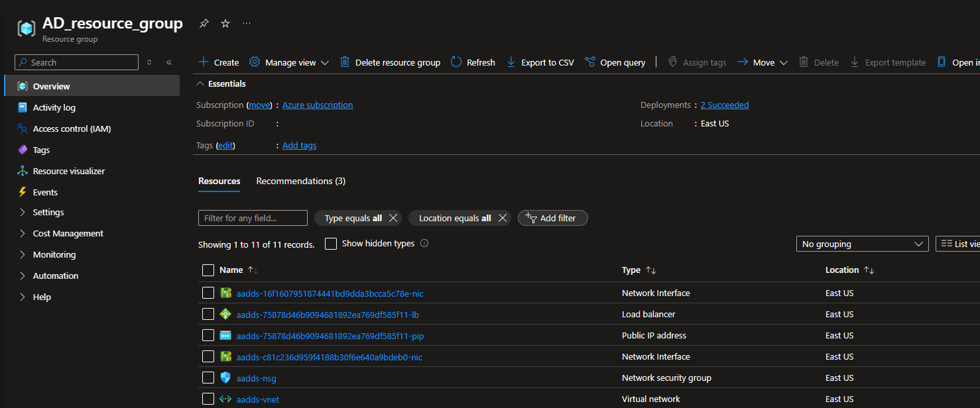Open the No grouping dropdown

[862, 244]
